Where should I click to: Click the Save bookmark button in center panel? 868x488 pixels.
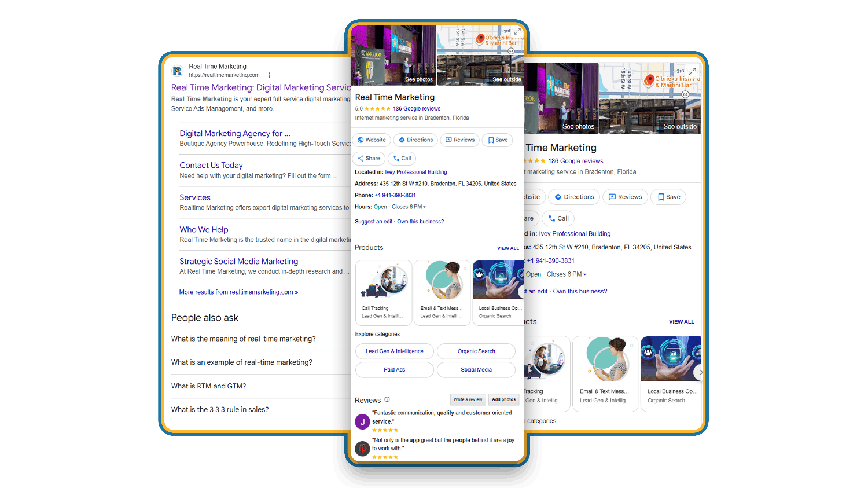point(498,140)
